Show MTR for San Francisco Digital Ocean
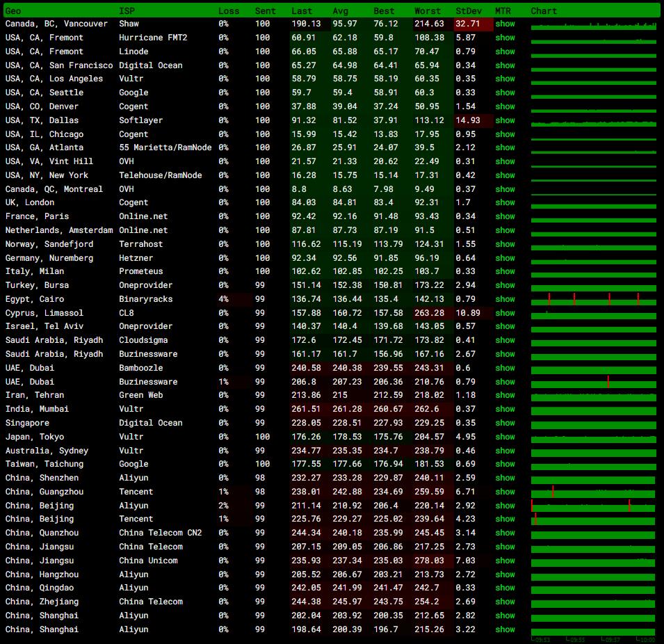The image size is (664, 644). click(x=505, y=65)
